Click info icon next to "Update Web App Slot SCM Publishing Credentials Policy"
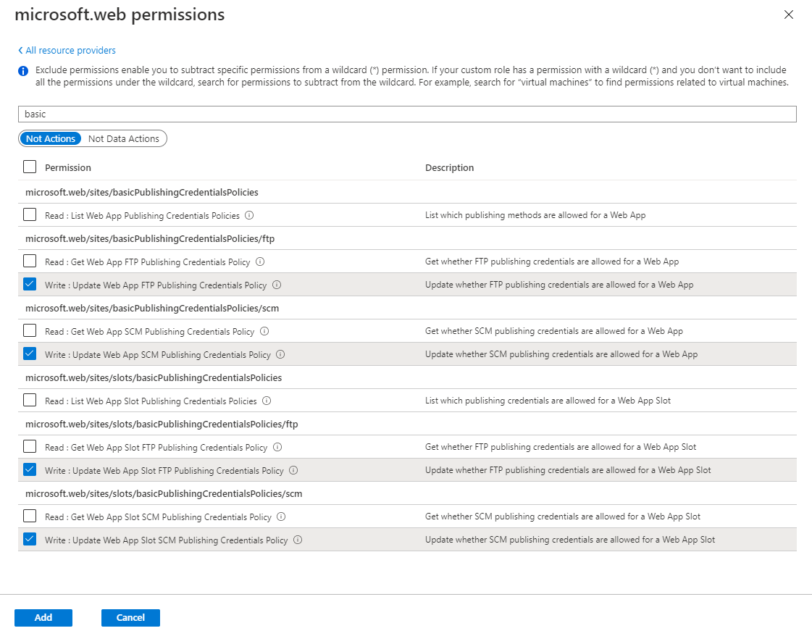Screen dimensions: 812x644 point(297,540)
